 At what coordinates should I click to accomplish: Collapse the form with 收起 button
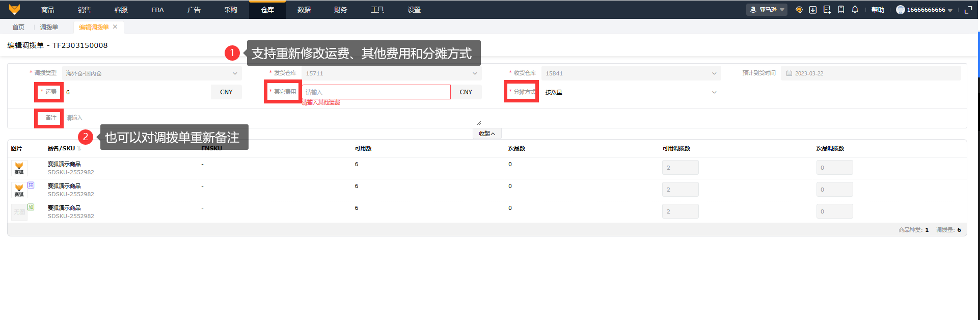tap(487, 134)
